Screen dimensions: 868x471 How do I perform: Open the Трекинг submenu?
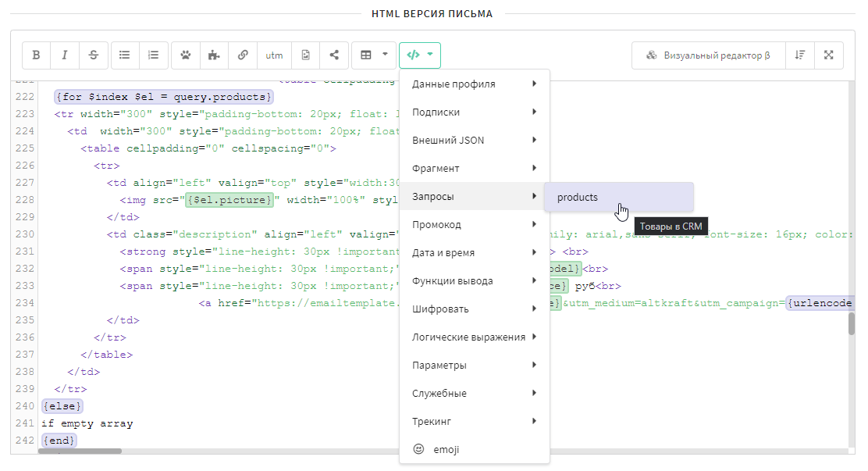(475, 422)
